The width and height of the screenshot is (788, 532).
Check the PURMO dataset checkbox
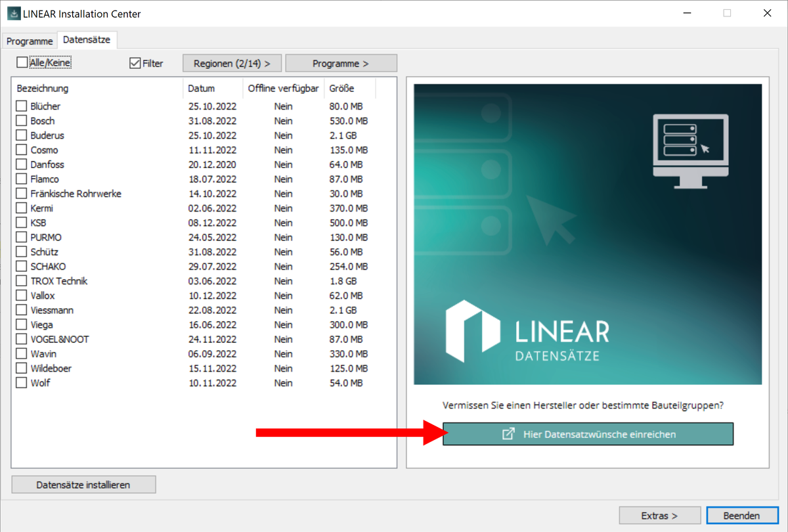(x=22, y=237)
